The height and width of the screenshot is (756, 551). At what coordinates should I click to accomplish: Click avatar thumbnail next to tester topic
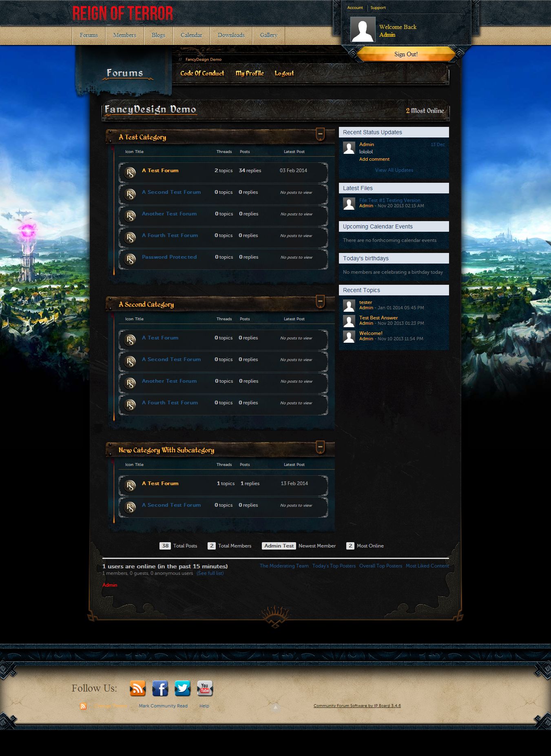click(349, 305)
